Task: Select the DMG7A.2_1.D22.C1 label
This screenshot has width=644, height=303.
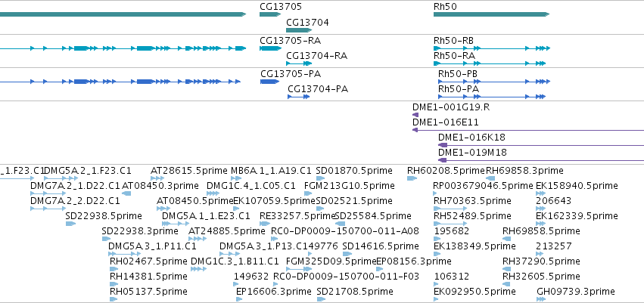Action: [75, 186]
